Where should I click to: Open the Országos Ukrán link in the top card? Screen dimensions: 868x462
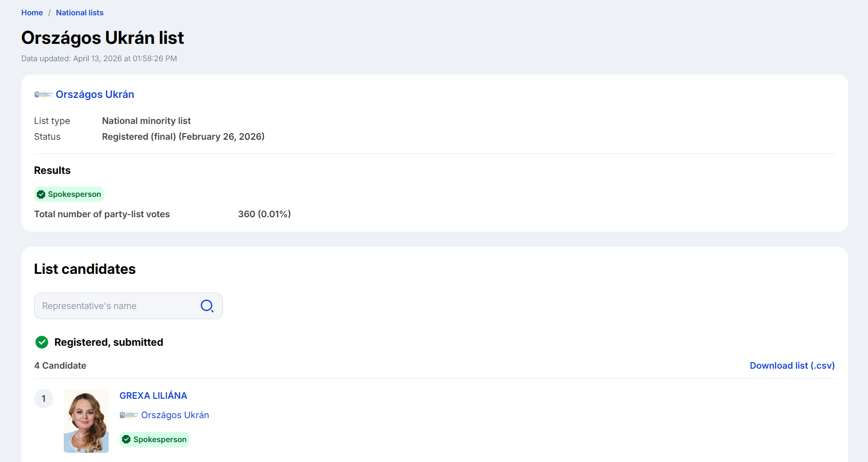95,94
